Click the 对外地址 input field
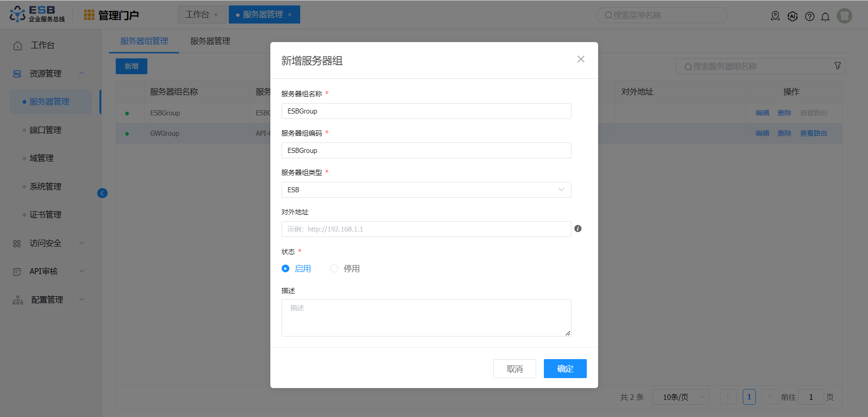 [426, 229]
